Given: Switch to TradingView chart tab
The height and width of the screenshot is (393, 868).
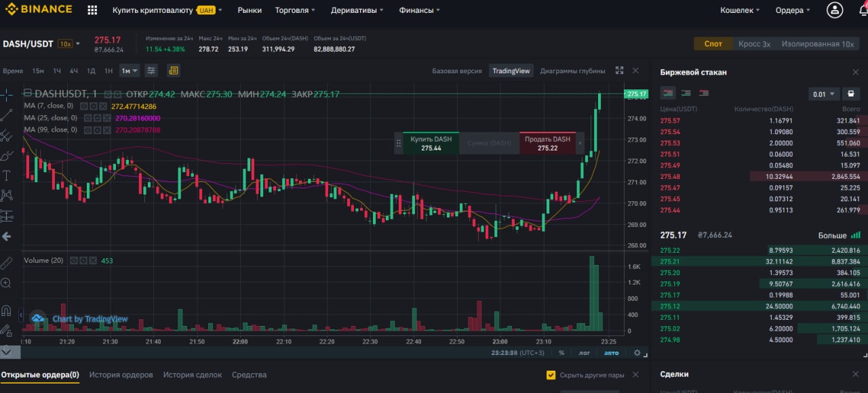Looking at the screenshot, I should (x=512, y=70).
